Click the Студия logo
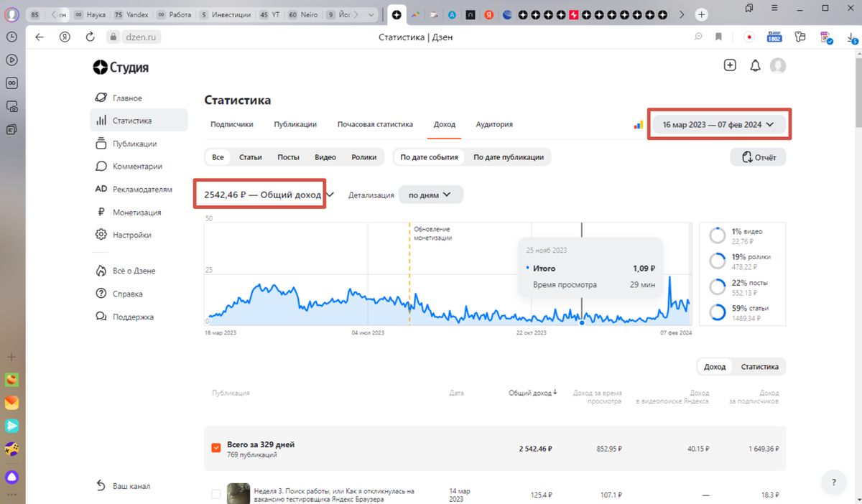The width and height of the screenshot is (862, 504). (121, 67)
